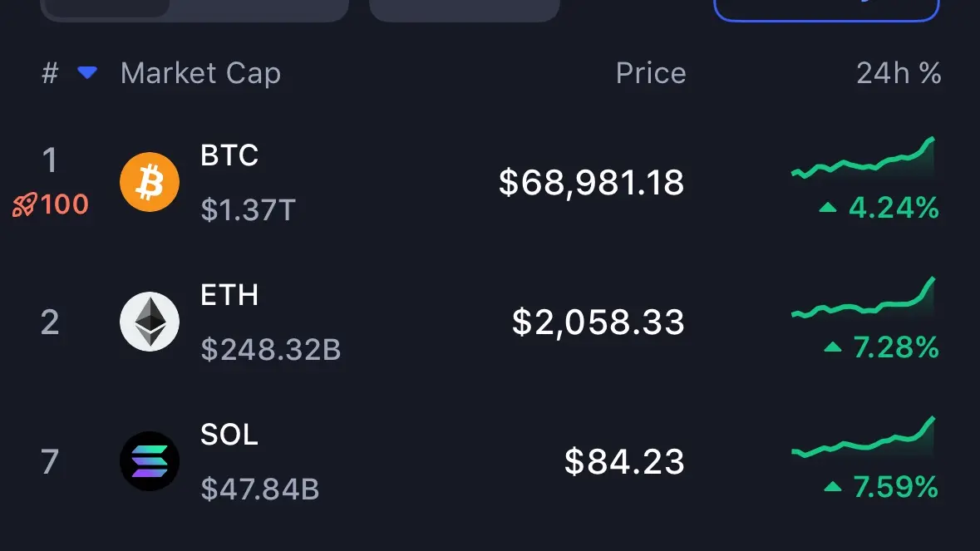
Task: Click the Ethereum logo icon
Action: pyautogui.click(x=150, y=322)
